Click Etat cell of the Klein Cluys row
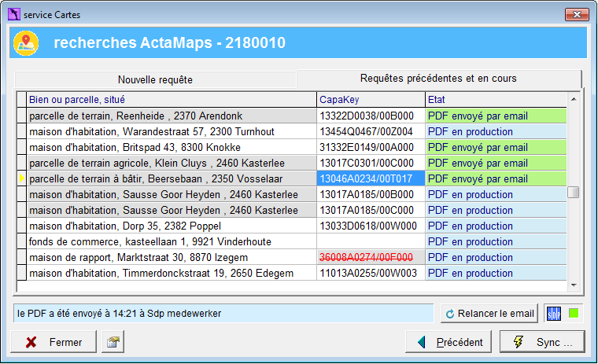Screen dimensions: 598x364 (x=496, y=164)
